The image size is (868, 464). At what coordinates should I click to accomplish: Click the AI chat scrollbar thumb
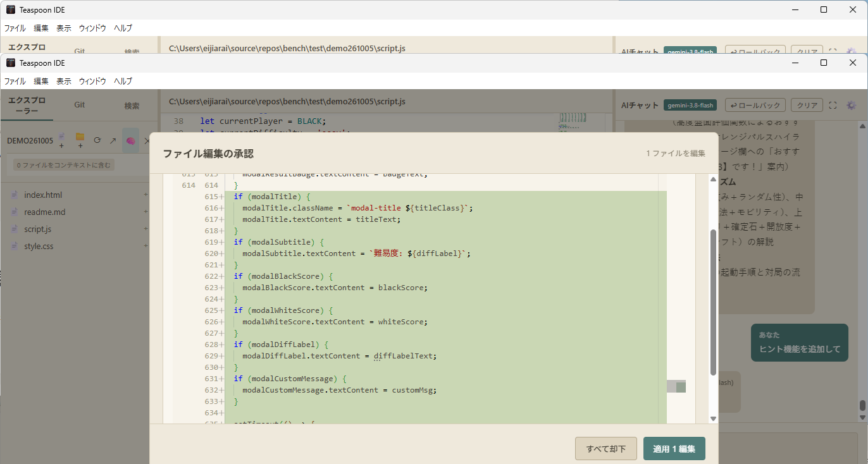(x=862, y=405)
